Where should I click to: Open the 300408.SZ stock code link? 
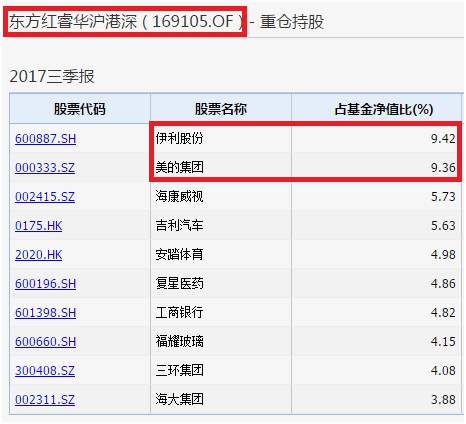point(45,371)
